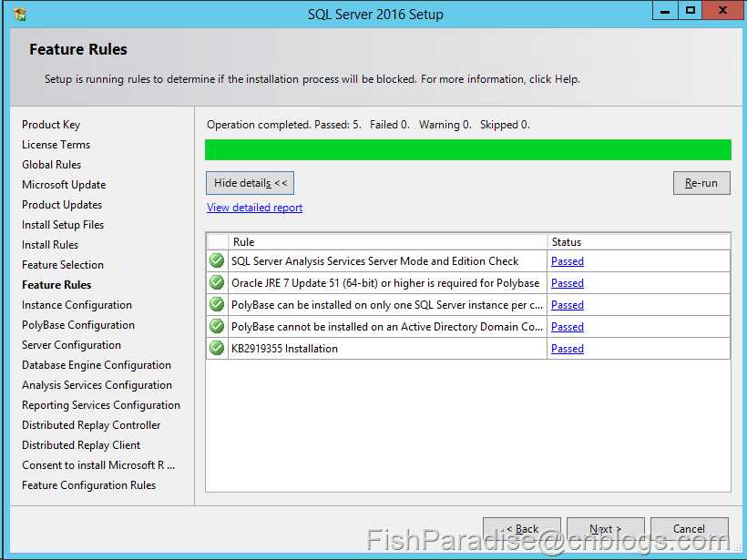Go to the next setup step

(606, 528)
